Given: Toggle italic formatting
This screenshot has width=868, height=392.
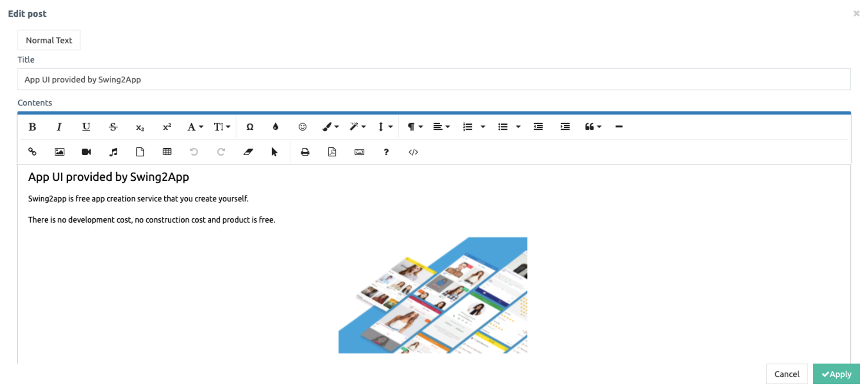Looking at the screenshot, I should tap(59, 127).
